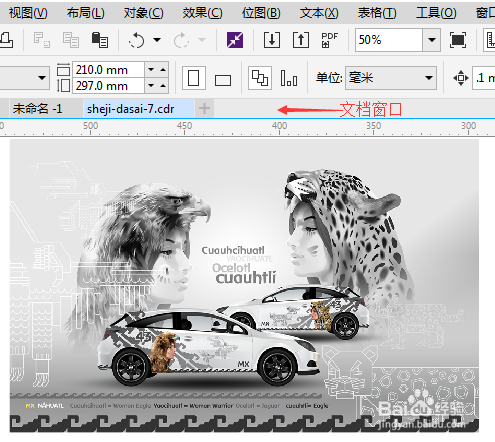Click the Undo arrow icon
Image resolution: width=495 pixels, height=442 pixels.
(x=137, y=40)
